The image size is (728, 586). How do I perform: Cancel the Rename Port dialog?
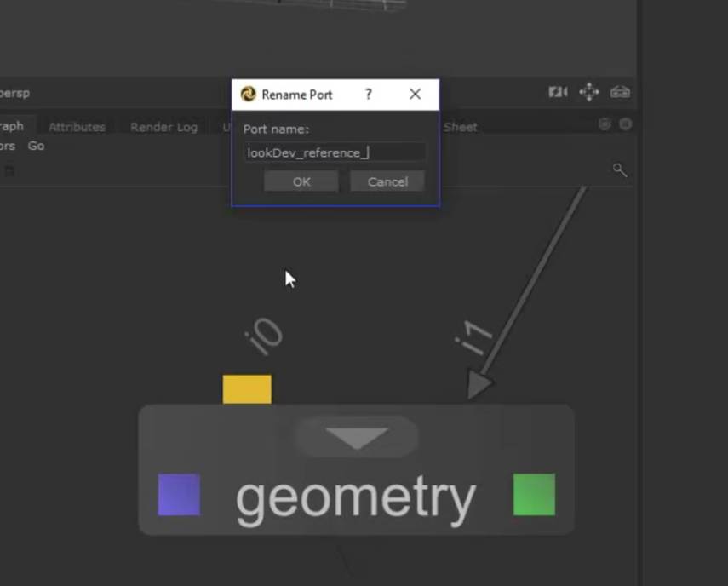387,181
